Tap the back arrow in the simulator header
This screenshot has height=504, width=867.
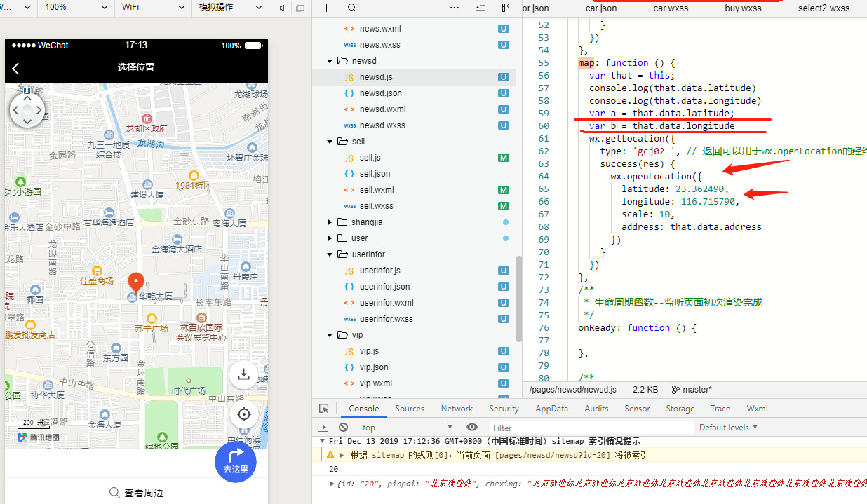pyautogui.click(x=16, y=68)
